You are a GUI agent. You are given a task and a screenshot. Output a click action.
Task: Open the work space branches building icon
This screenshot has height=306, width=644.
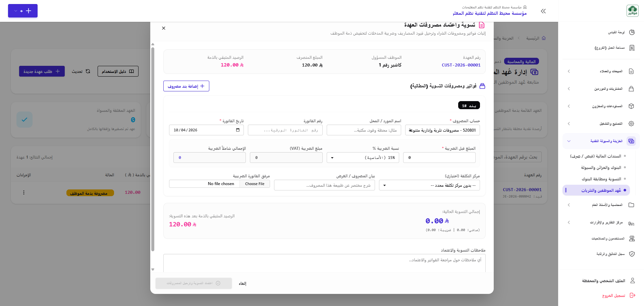click(x=632, y=48)
